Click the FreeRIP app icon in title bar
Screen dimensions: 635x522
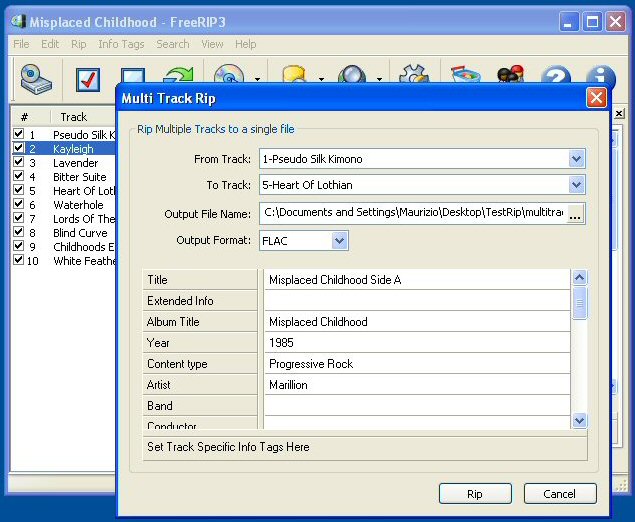(19, 21)
